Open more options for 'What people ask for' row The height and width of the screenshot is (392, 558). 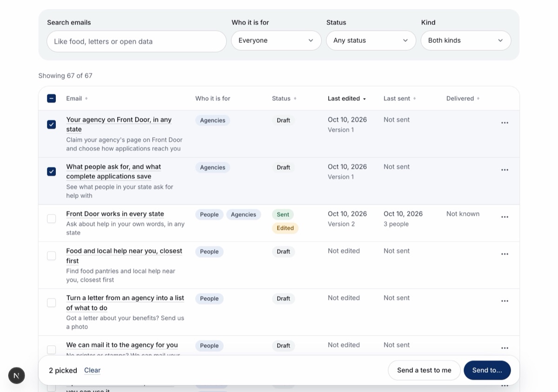505,170
